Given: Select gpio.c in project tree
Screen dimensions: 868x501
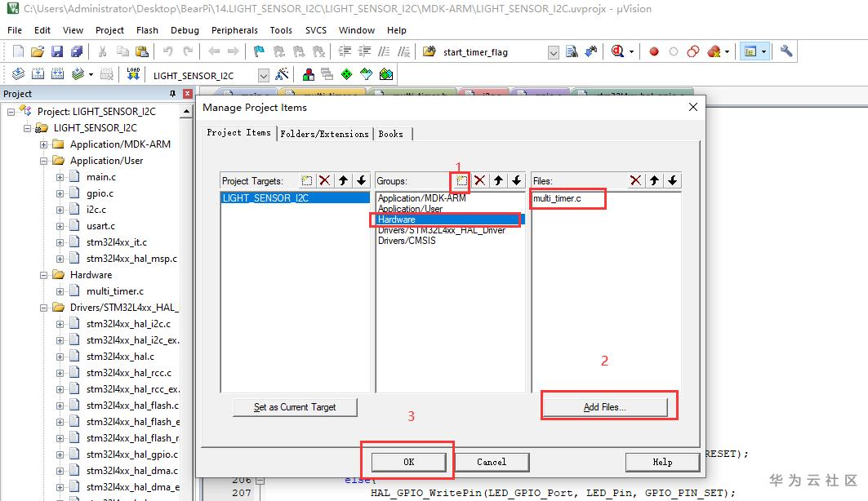Looking at the screenshot, I should tap(100, 193).
